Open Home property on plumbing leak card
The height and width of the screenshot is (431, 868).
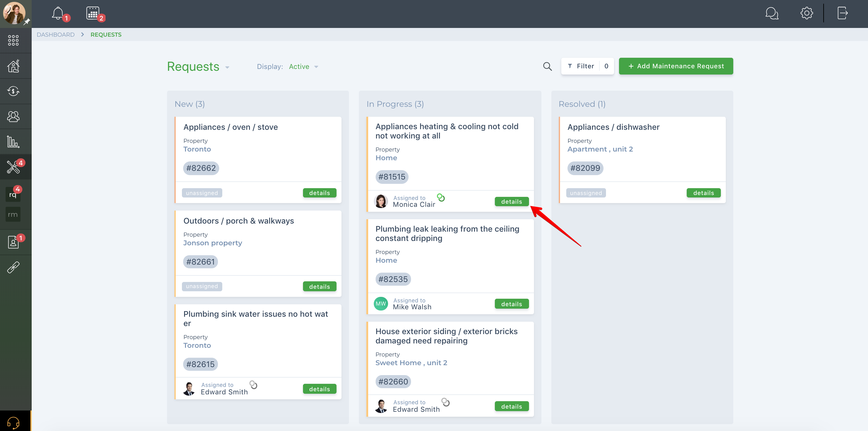[386, 261]
